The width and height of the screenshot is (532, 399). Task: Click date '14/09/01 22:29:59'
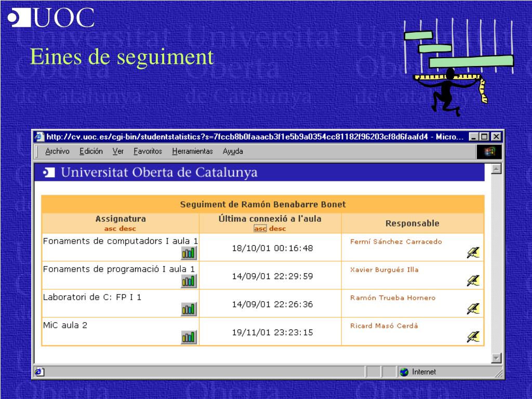pos(272,276)
